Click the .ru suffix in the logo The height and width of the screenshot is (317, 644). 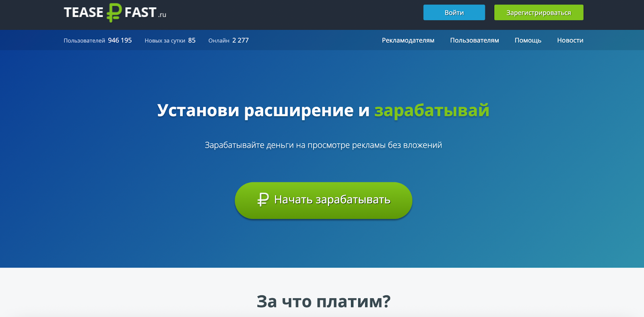click(x=162, y=15)
